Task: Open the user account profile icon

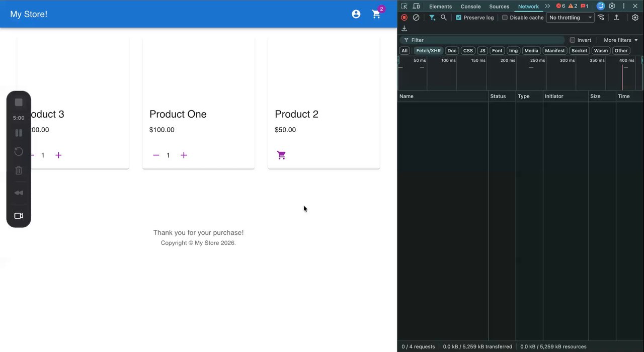Action: coord(356,14)
